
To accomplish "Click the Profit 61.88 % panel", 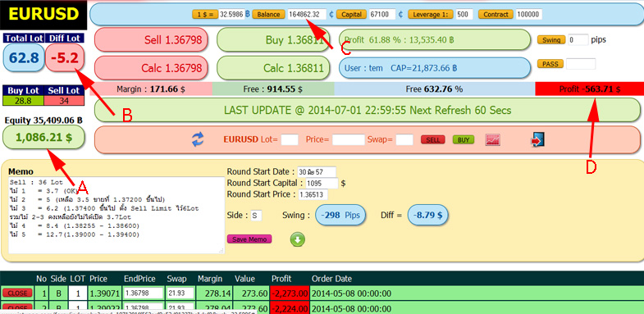I will pyautogui.click(x=435, y=40).
